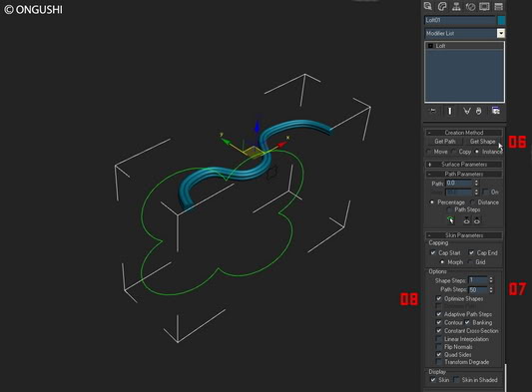Click the Remove Modifier icon
Viewport: 532px width, 392px height.
click(478, 111)
